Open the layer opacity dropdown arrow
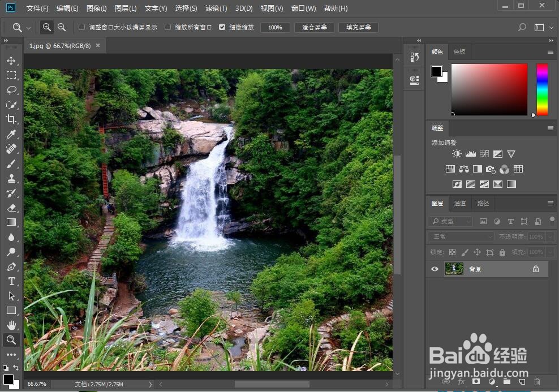The width and height of the screenshot is (559, 392). click(x=551, y=236)
